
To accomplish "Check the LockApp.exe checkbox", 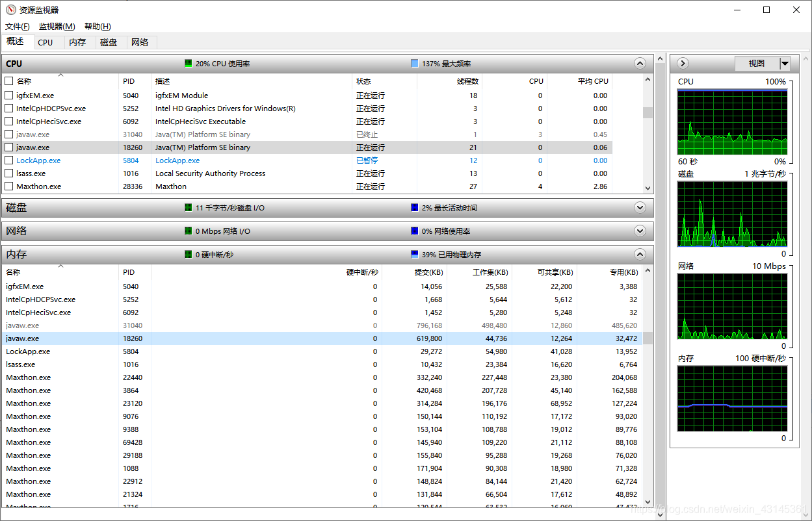I will tap(9, 160).
